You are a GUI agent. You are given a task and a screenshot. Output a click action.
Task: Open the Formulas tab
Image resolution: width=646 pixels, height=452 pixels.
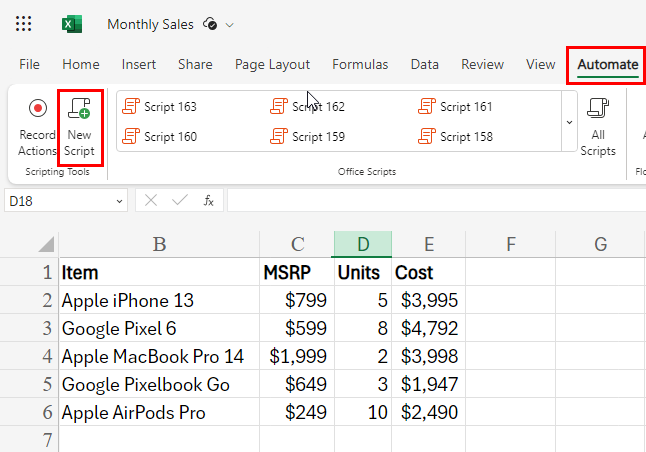pos(360,64)
